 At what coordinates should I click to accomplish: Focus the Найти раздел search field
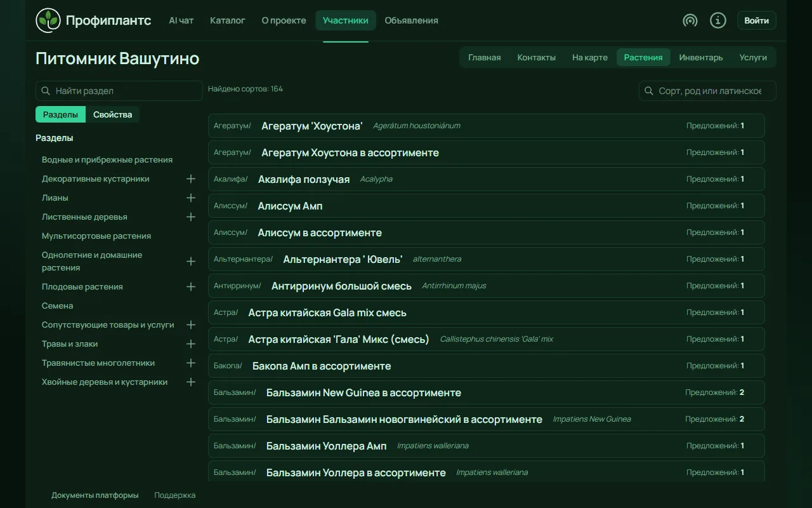tap(119, 91)
